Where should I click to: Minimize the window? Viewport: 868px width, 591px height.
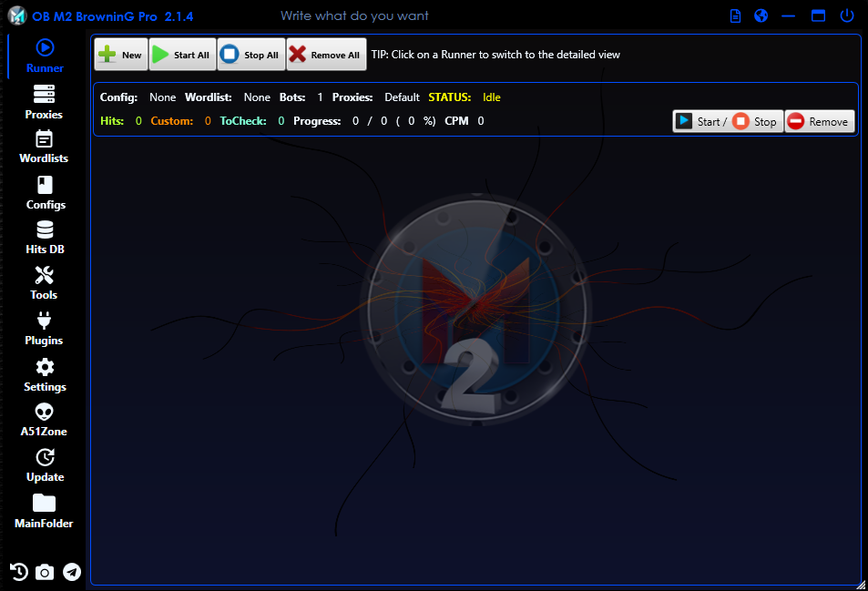(x=788, y=16)
